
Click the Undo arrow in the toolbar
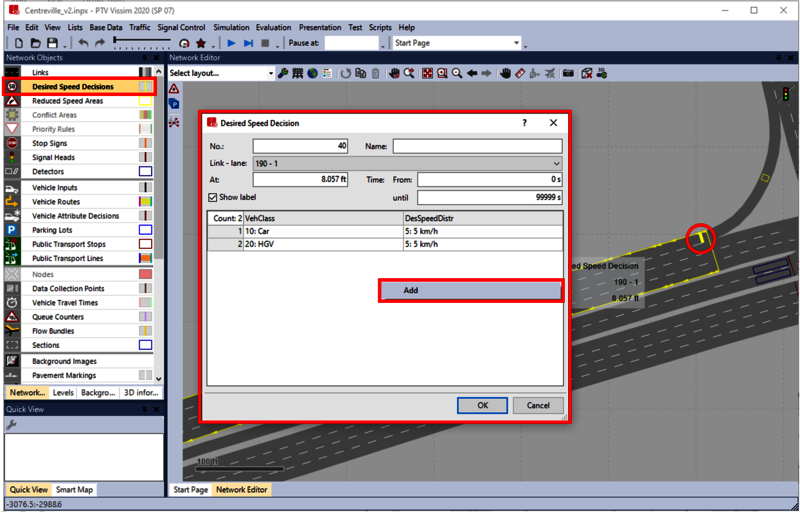[83, 44]
